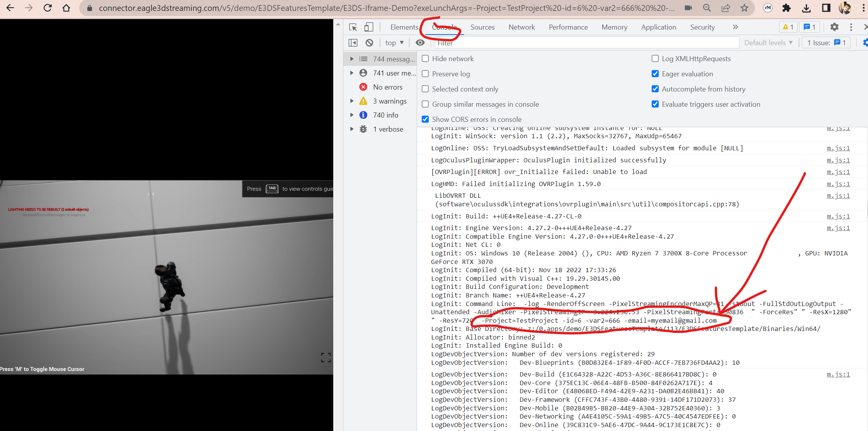Open m.js:1 link beside LogHMD line
The image size is (868, 431).
[x=838, y=184]
